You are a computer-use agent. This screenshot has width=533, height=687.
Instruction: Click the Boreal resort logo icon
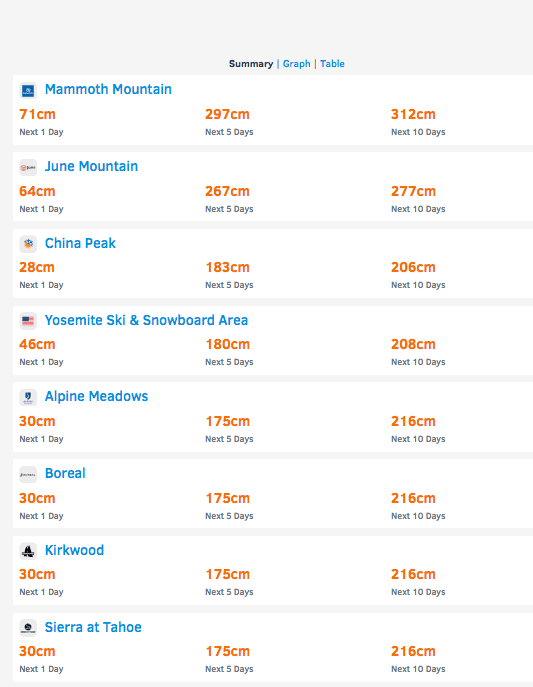tap(28, 475)
